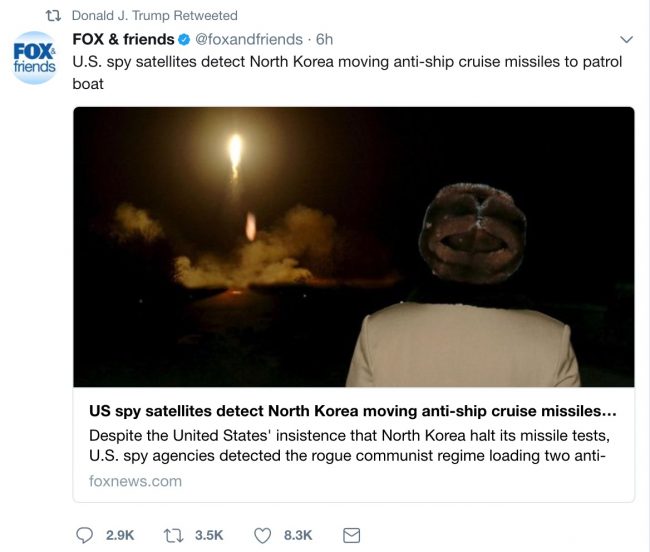The height and width of the screenshot is (552, 650).
Task: Click the 3.5K retweet count
Action: pyautogui.click(x=209, y=536)
